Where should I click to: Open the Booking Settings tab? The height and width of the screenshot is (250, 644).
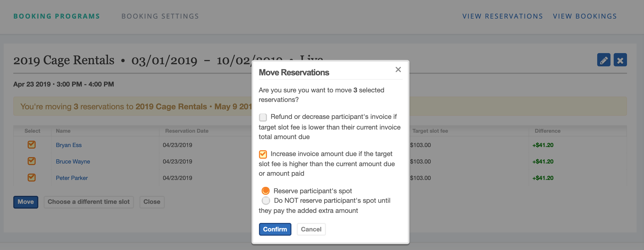160,16
